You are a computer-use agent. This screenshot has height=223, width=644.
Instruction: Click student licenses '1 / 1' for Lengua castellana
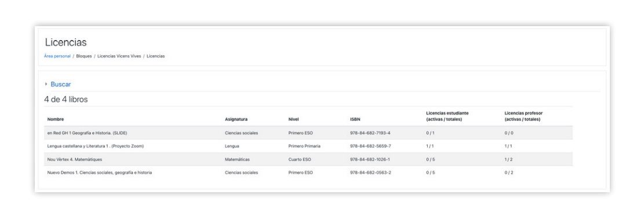(x=430, y=146)
